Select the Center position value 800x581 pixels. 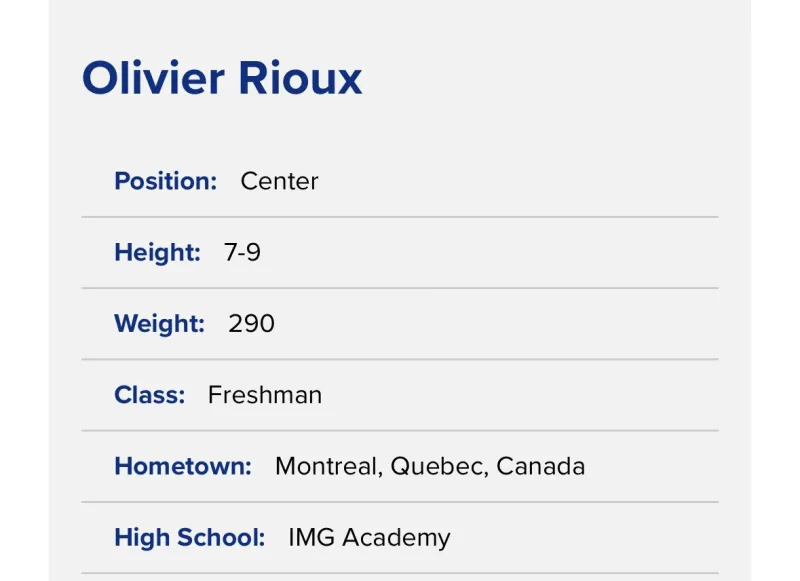coord(279,181)
